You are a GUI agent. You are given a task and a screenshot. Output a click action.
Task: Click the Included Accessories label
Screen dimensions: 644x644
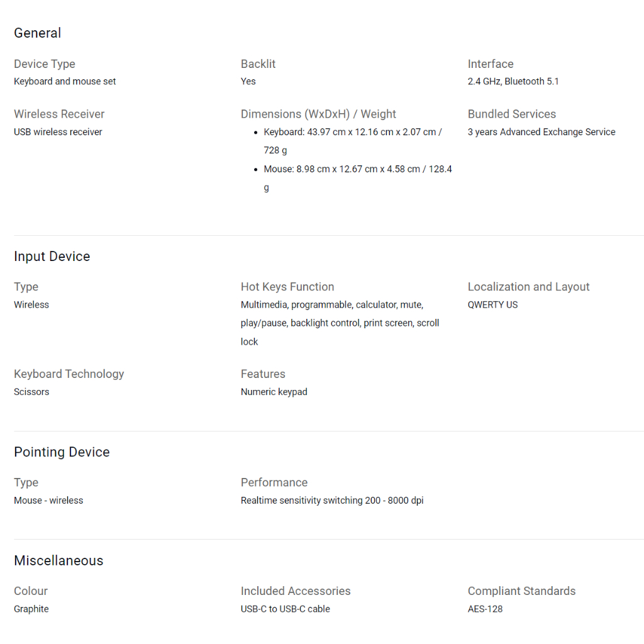[296, 591]
